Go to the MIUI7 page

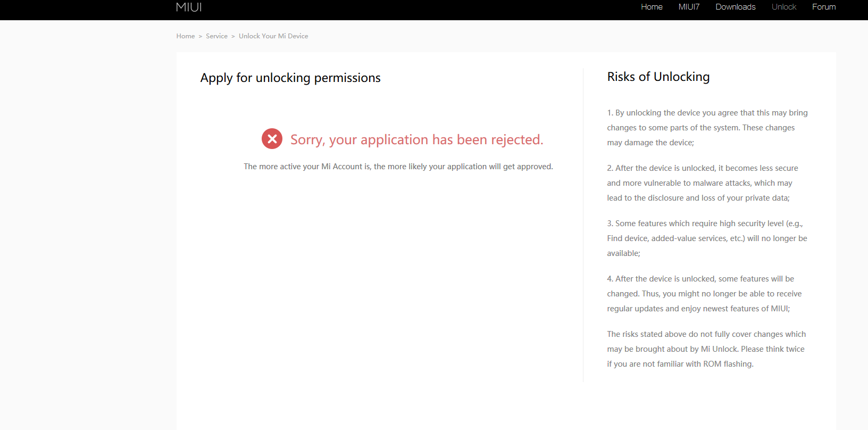[x=689, y=7]
